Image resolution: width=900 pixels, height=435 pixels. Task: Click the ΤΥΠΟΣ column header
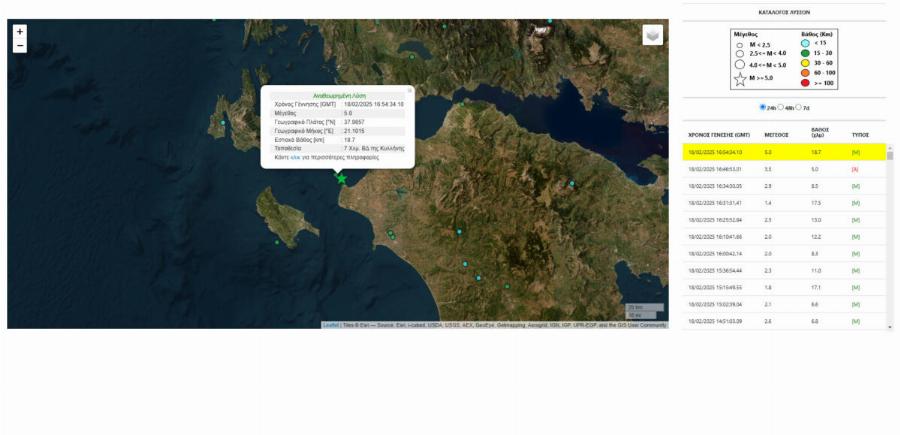pos(860,135)
